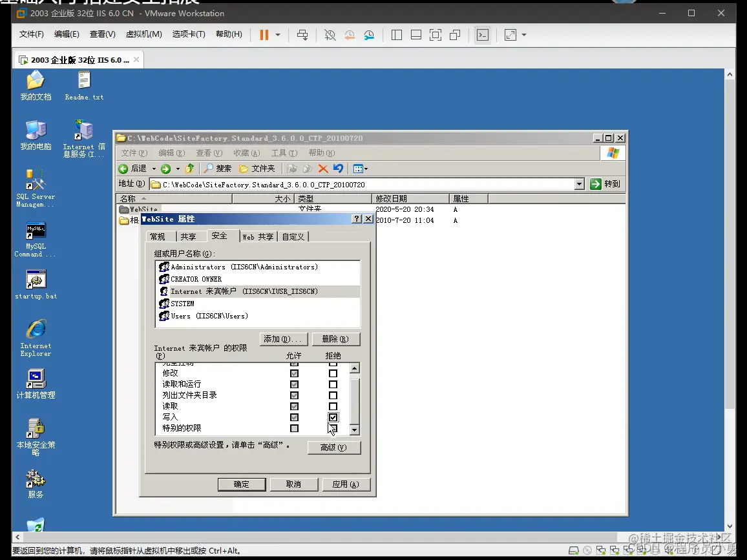Open the forward history dropdown arrow

[x=178, y=169]
